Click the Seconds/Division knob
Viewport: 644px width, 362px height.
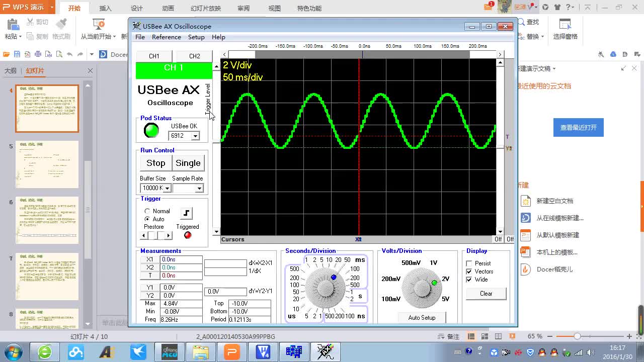point(325,288)
